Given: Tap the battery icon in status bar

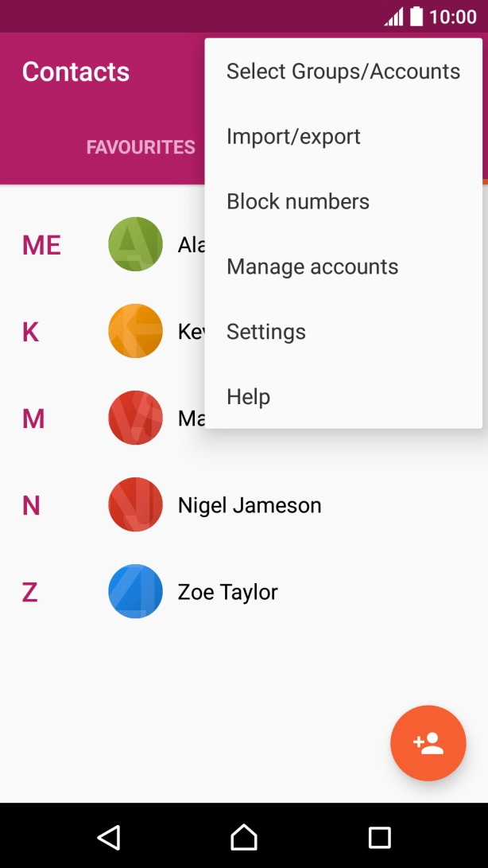Looking at the screenshot, I should tap(416, 17).
